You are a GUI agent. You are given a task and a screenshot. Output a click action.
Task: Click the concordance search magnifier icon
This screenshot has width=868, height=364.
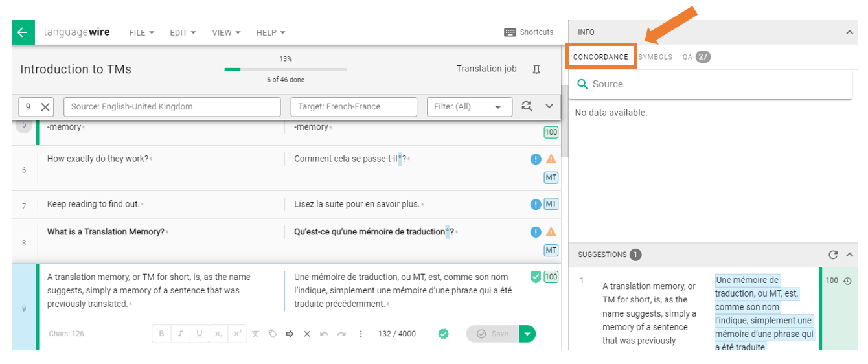(582, 84)
